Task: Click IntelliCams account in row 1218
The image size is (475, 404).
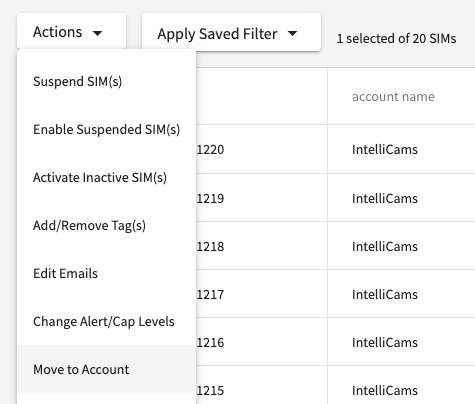Action: click(385, 247)
